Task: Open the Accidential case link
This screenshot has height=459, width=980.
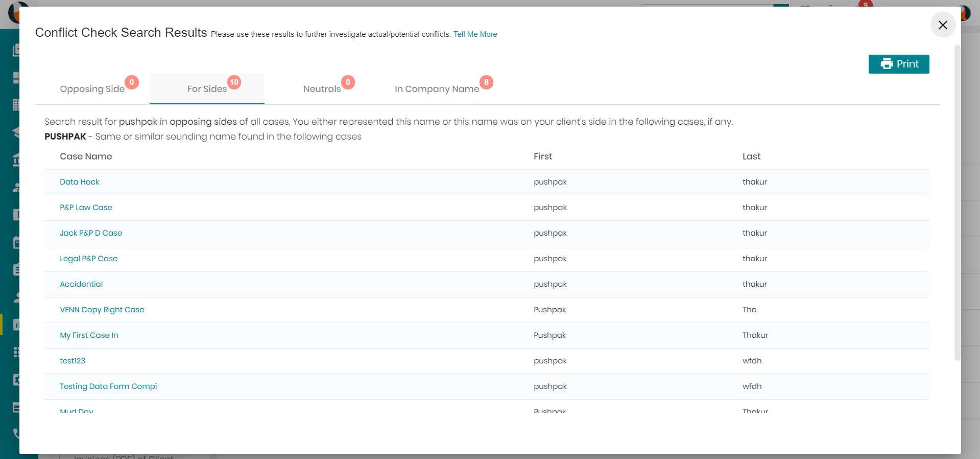Action: click(x=81, y=284)
